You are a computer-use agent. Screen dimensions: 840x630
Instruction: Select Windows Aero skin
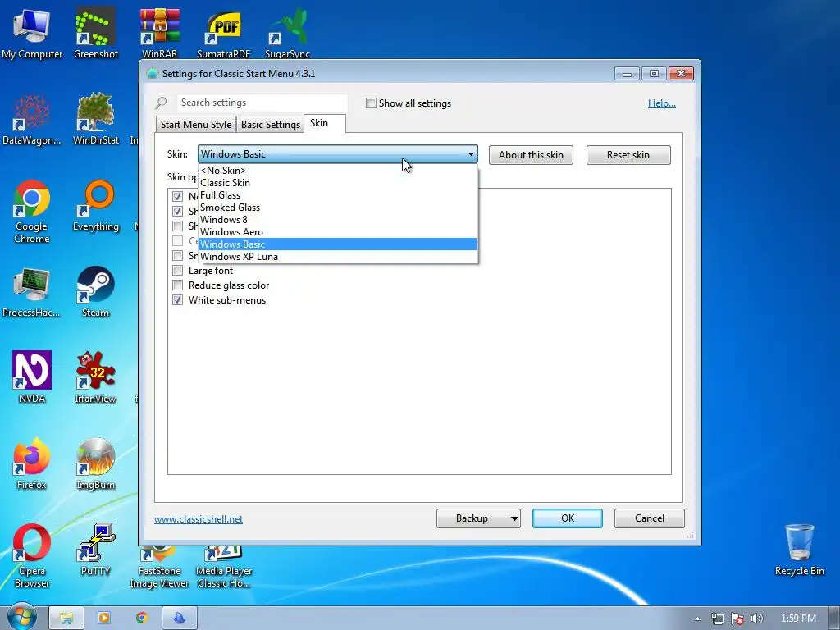pos(337,232)
